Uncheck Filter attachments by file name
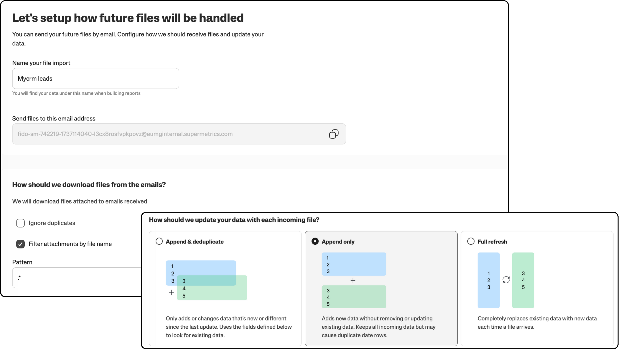623x364 pixels. point(20,244)
